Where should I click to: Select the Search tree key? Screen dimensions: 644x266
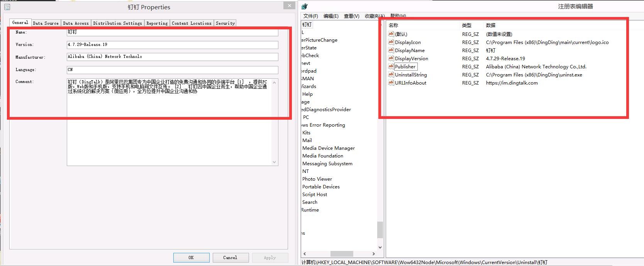click(x=310, y=202)
